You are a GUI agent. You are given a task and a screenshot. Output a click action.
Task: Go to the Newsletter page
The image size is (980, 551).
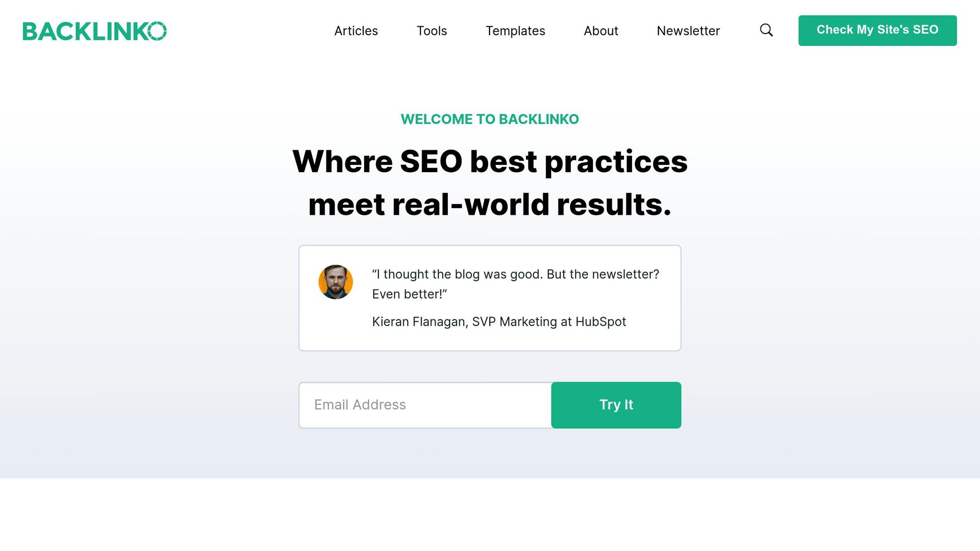tap(689, 31)
